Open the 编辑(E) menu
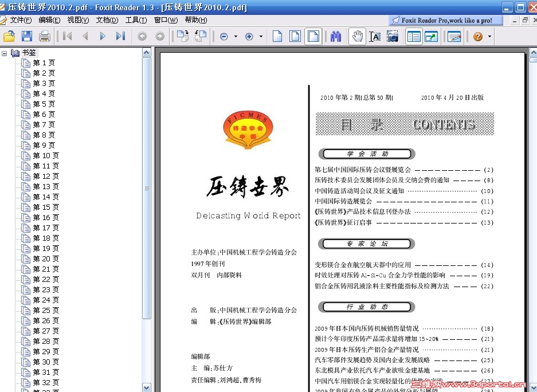 pos(49,20)
